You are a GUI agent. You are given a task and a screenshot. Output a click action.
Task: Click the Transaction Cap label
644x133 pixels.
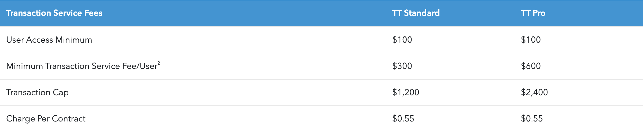[37, 93]
